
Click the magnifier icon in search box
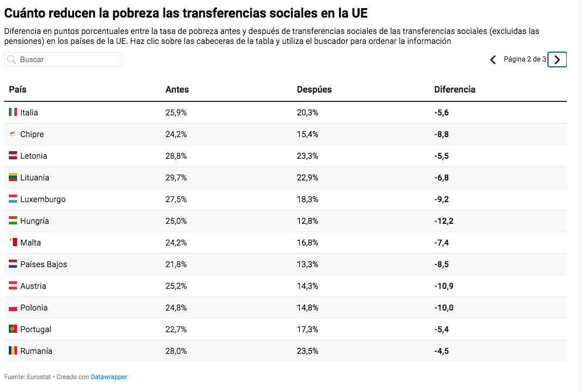click(12, 60)
